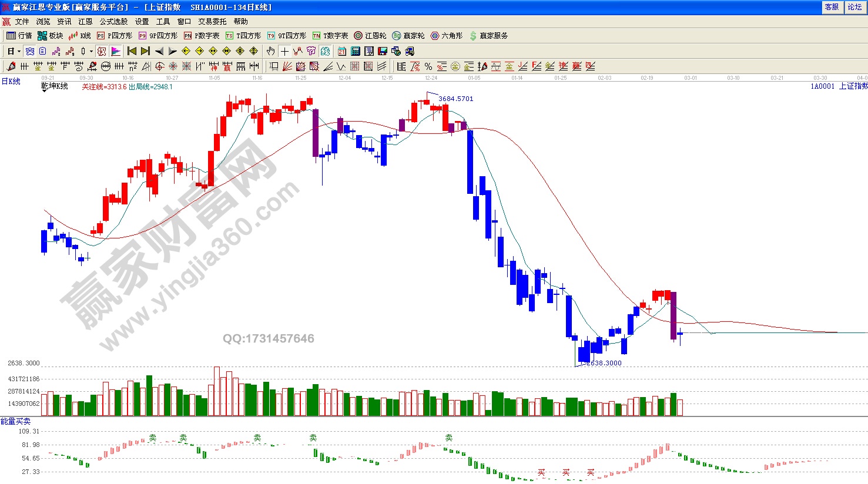The image size is (868, 484).
Task: Toggle the 线 line display button
Action: pyautogui.click(x=102, y=51)
